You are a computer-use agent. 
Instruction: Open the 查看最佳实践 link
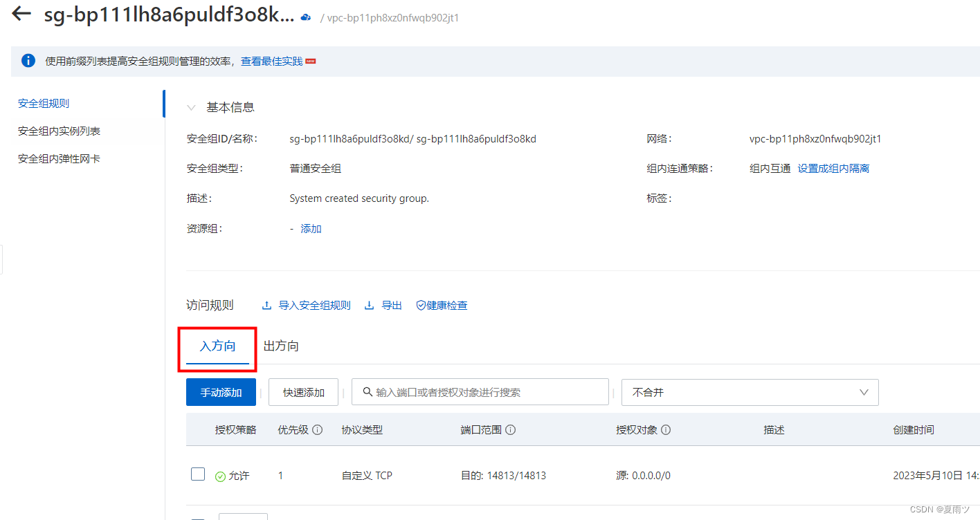[x=272, y=62]
